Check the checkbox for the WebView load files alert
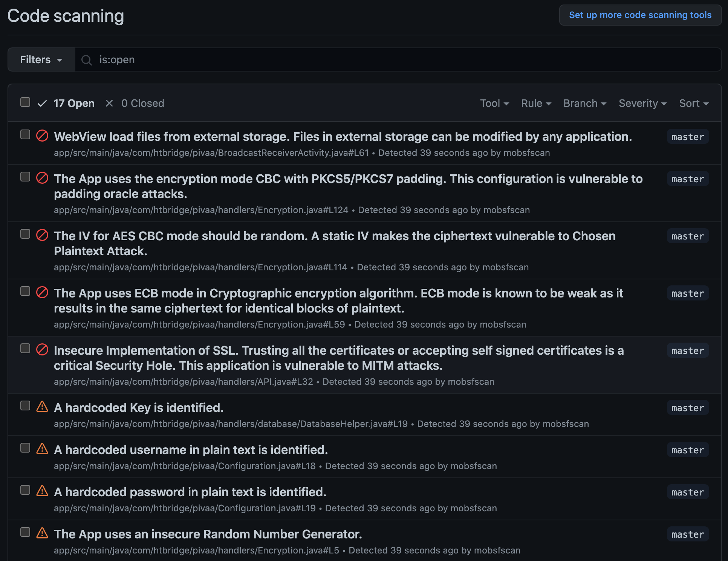Image resolution: width=728 pixels, height=561 pixels. (25, 134)
